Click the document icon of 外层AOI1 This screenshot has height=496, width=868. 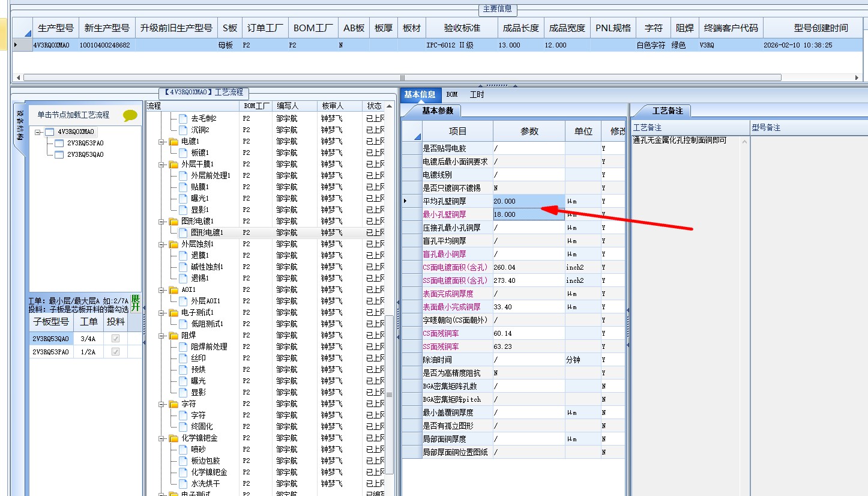(183, 301)
